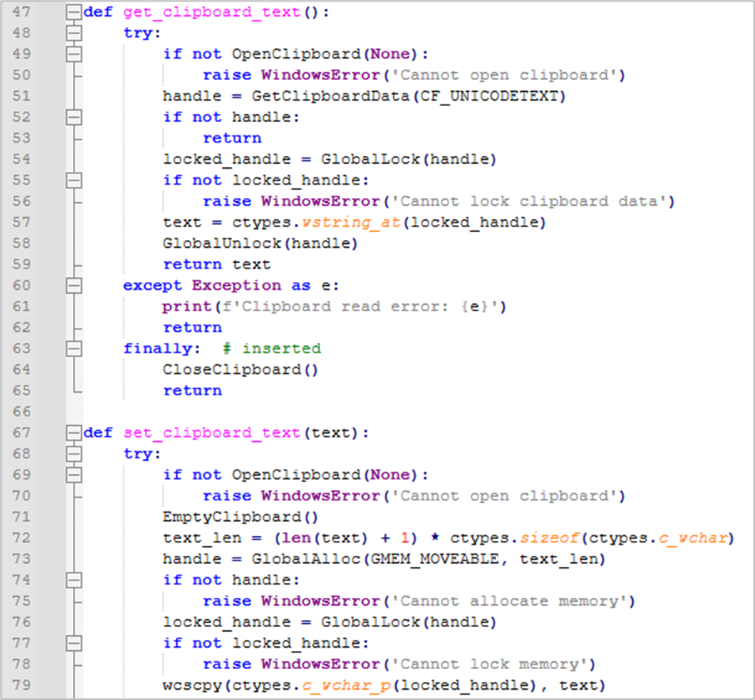Collapse the fold marker at line 55
Screen dimensions: 755x700
click(74, 180)
